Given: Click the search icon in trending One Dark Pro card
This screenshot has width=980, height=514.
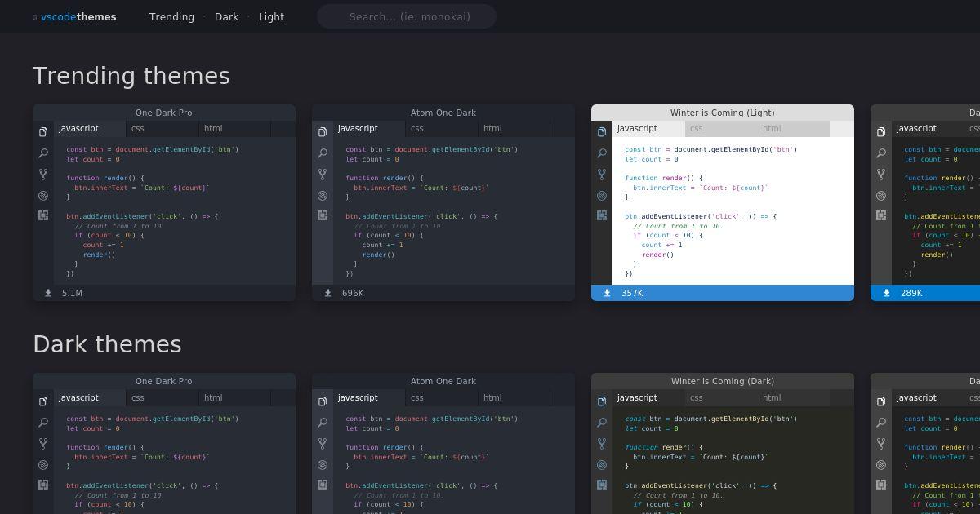Looking at the screenshot, I should pyautogui.click(x=43, y=153).
